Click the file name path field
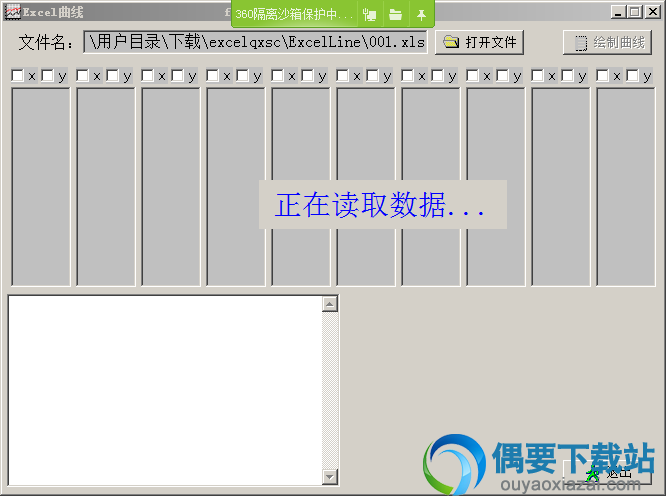This screenshot has width=666, height=496. tap(255, 42)
